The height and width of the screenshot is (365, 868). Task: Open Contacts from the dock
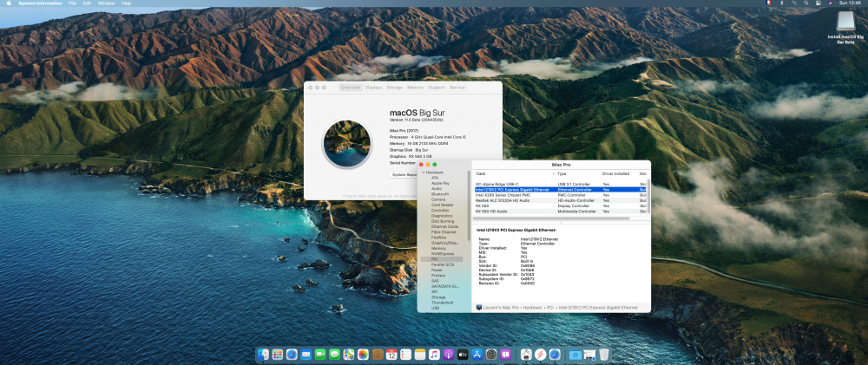click(x=378, y=355)
